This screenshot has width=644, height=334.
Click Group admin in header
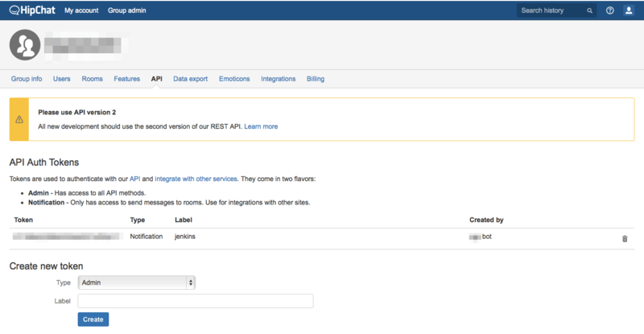click(127, 10)
